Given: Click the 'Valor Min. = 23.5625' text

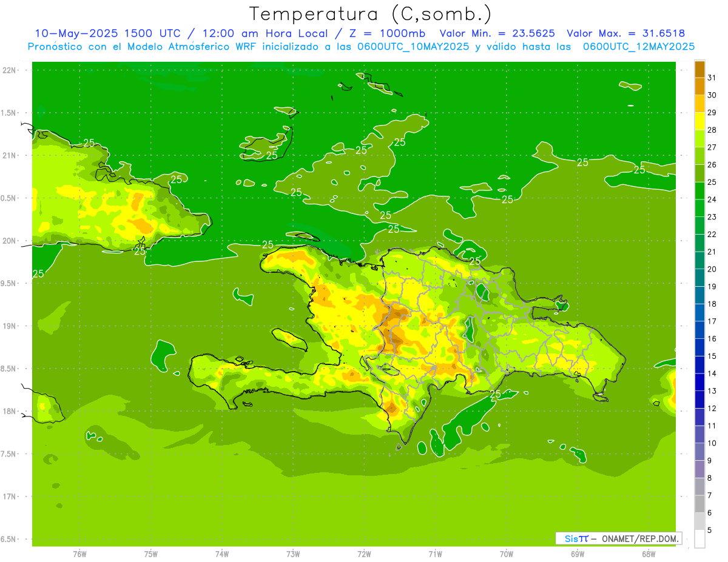Looking at the screenshot, I should [x=497, y=33].
